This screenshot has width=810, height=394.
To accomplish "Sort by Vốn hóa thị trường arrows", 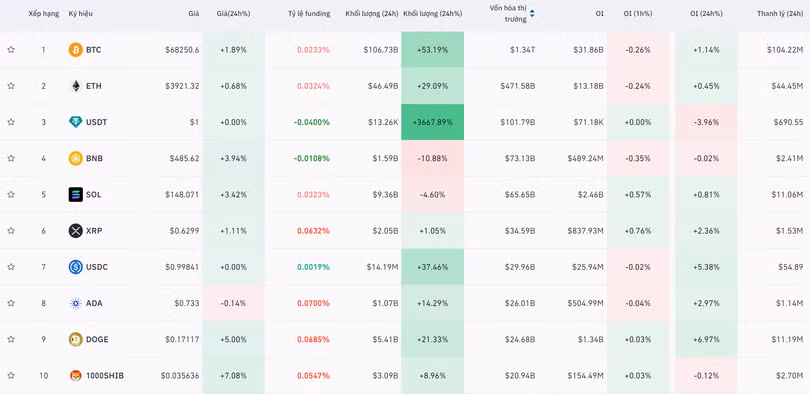I will pos(532,14).
